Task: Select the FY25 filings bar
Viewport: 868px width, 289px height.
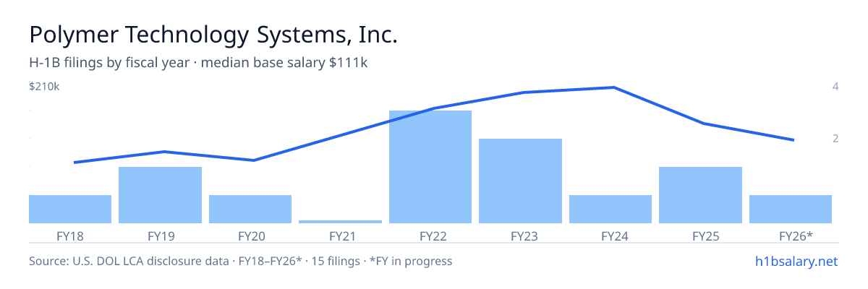Action: tap(700, 195)
